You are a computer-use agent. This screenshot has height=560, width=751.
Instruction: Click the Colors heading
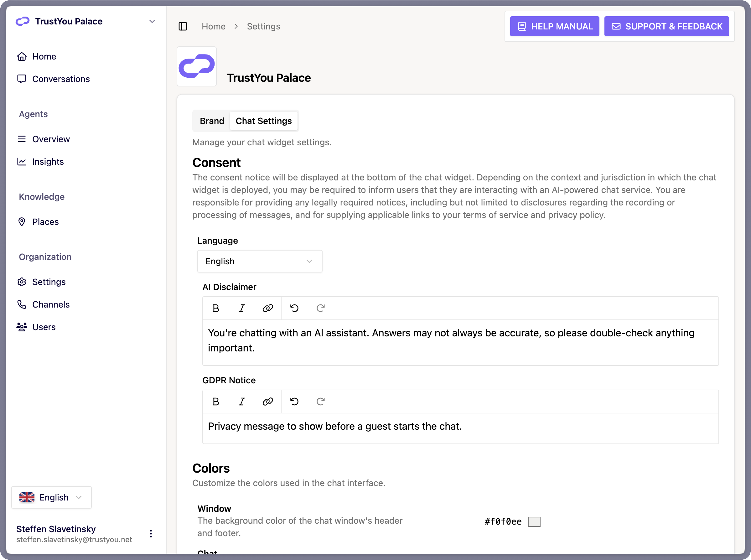211,468
